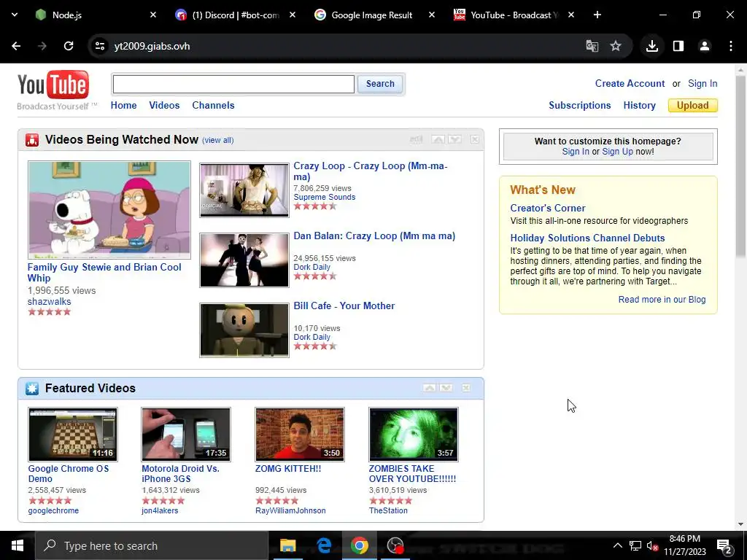Open the Channels navigation link

pos(213,105)
